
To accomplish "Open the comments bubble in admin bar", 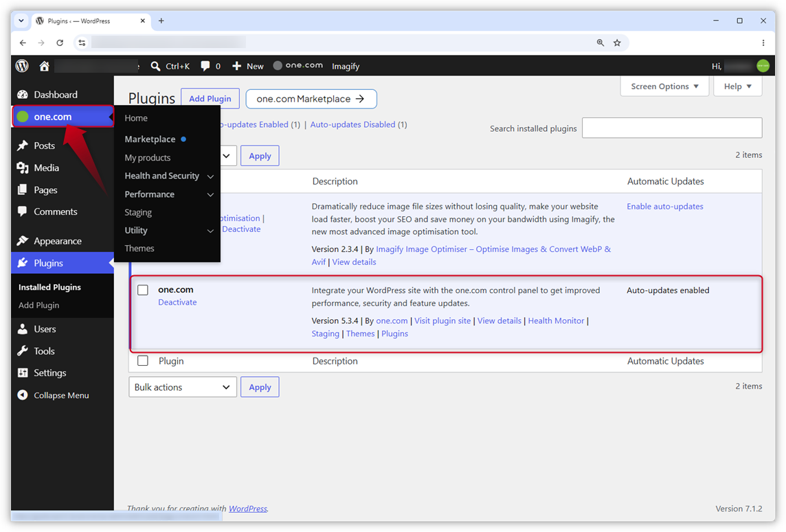I will pos(205,66).
